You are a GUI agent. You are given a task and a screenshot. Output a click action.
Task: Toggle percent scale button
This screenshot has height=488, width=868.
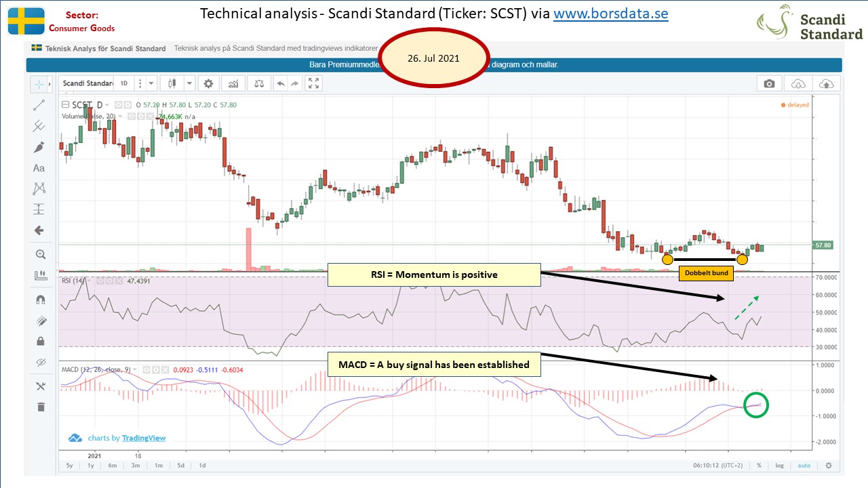759,466
